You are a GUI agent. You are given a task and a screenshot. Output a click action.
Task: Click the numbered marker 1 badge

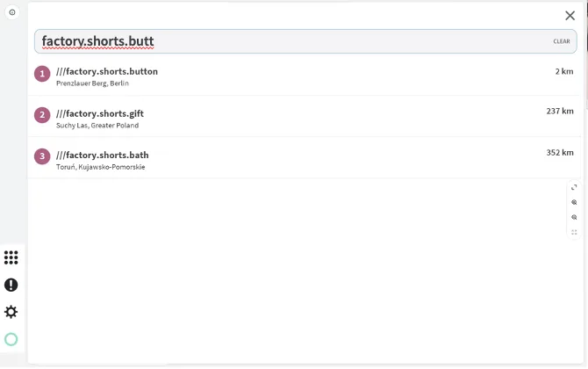point(42,74)
